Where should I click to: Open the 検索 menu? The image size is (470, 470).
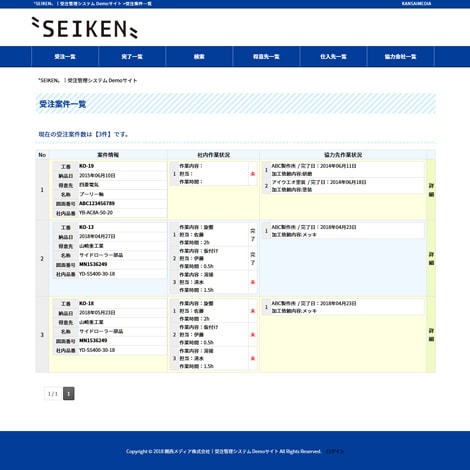pyautogui.click(x=199, y=57)
